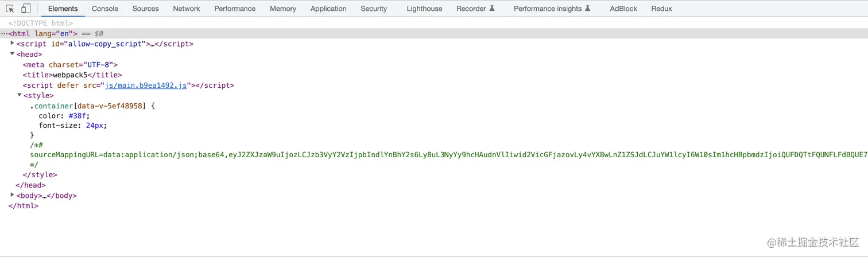This screenshot has height=257, width=868.
Task: Open the Lighthouse tab
Action: click(x=424, y=9)
